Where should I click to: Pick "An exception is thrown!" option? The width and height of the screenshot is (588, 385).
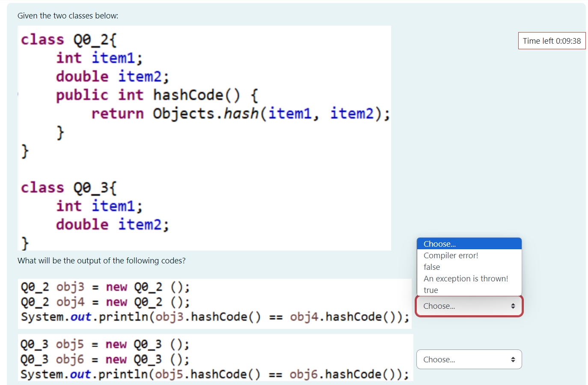click(x=466, y=278)
